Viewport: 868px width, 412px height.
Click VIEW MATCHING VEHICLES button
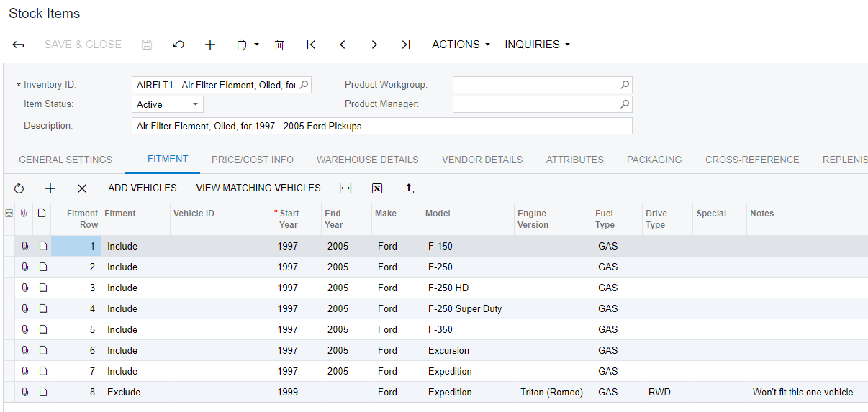tap(258, 188)
